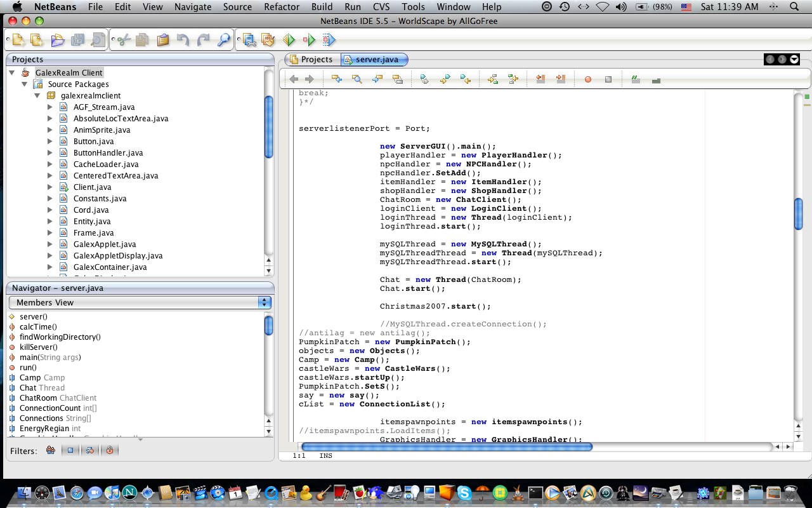Click the Attach Debugger blue arrow icon

(329, 40)
